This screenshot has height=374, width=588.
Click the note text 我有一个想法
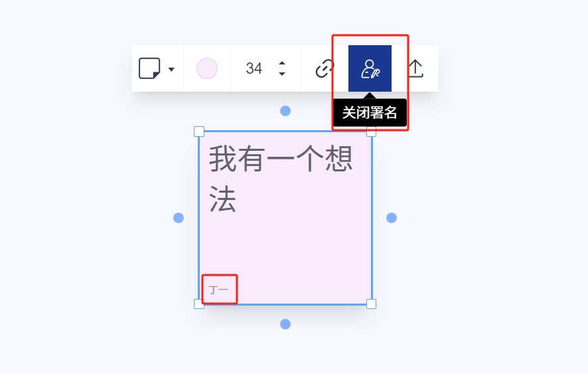tap(281, 179)
